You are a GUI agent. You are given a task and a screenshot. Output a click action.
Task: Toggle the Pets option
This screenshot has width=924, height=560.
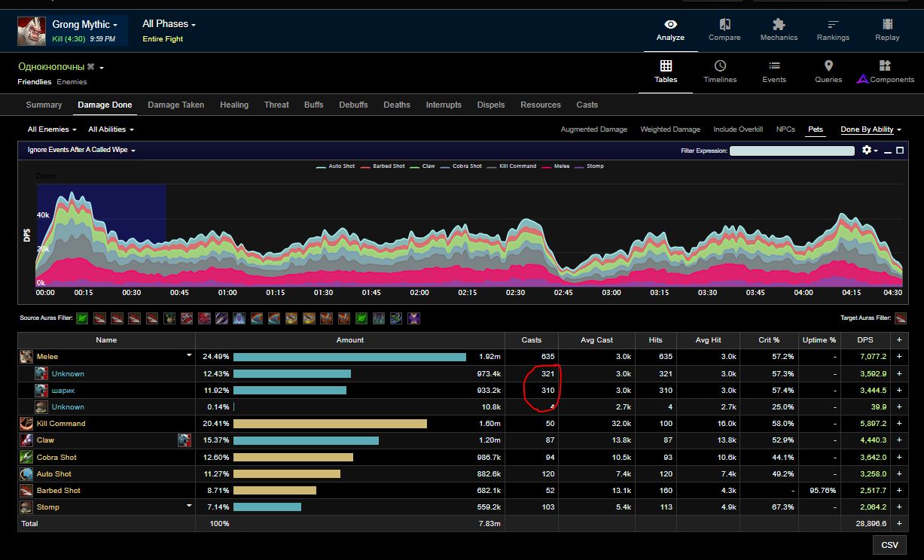click(815, 129)
